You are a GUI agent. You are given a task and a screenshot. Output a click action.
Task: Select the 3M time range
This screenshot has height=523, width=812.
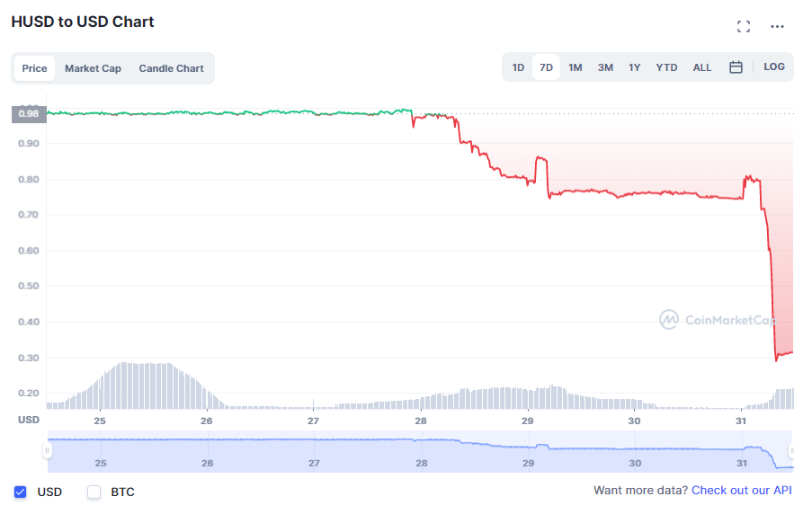[605, 67]
